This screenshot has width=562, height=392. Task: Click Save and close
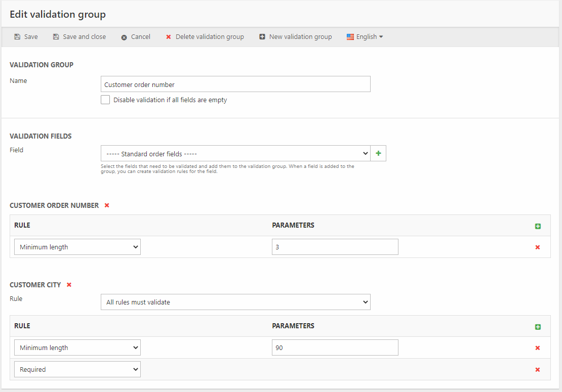(x=79, y=37)
